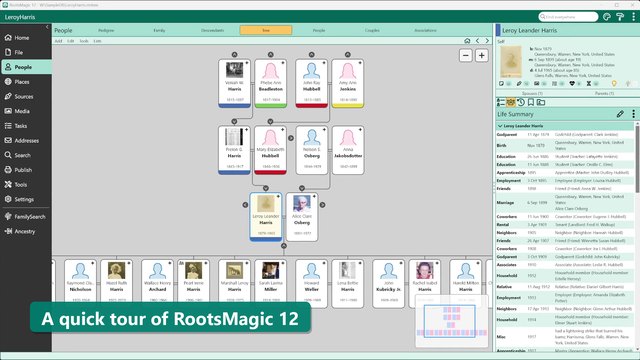Collapse the Leroy Leander Harris summary section
Viewport: 640px width, 360px height.
point(500,126)
